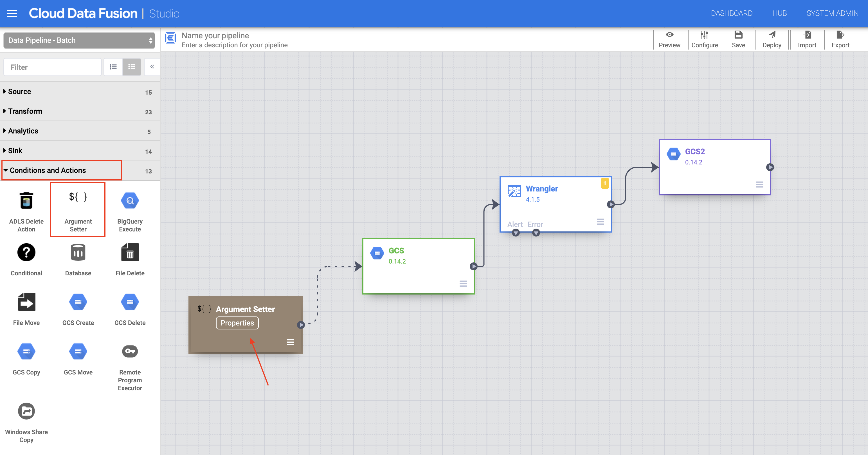This screenshot has width=868, height=455.
Task: Save the current pipeline
Action: coord(738,39)
